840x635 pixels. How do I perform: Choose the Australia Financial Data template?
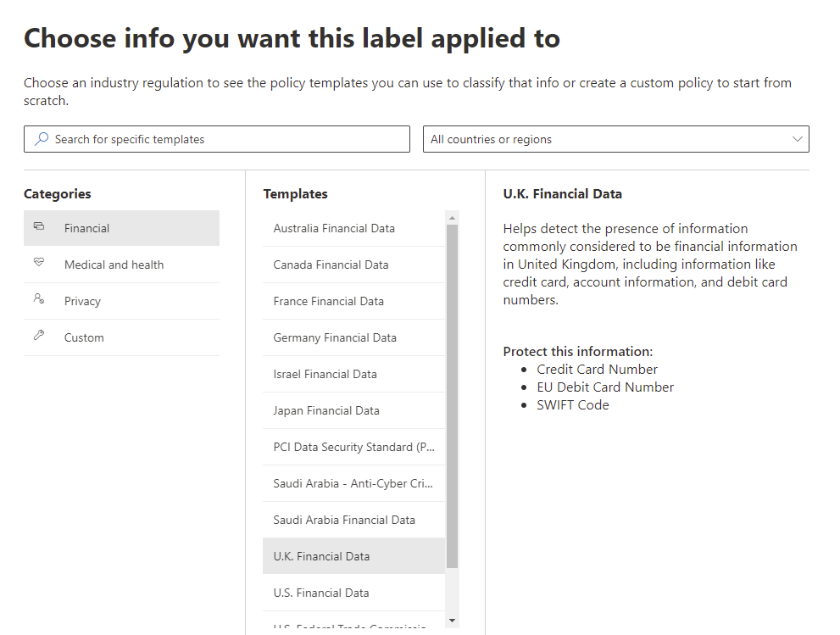point(334,228)
